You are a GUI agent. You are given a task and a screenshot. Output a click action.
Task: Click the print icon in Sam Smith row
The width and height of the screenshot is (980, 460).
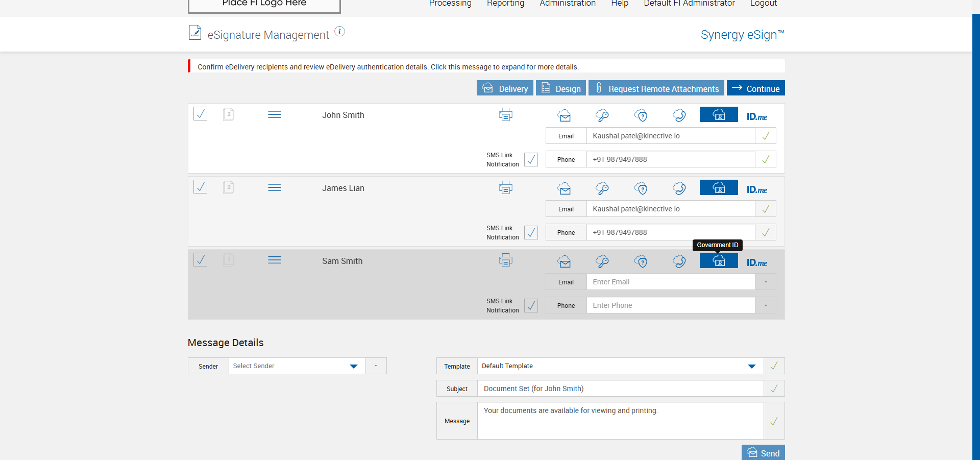(506, 260)
